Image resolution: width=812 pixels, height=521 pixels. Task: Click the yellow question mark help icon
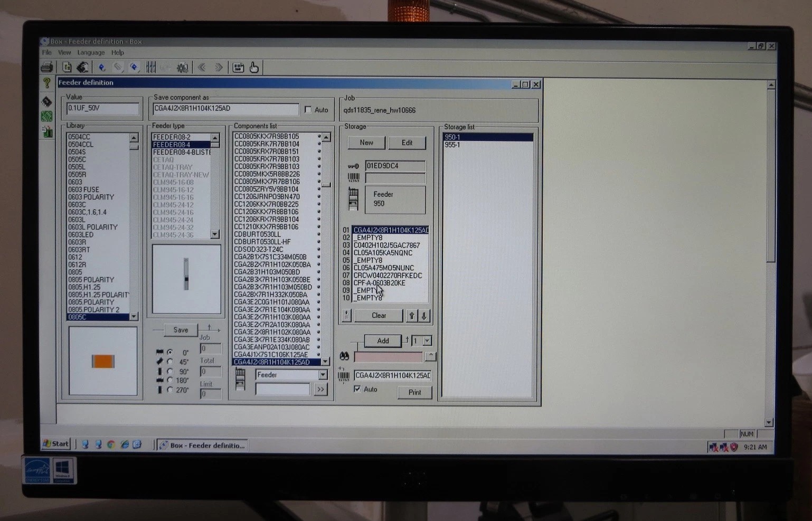pos(47,83)
